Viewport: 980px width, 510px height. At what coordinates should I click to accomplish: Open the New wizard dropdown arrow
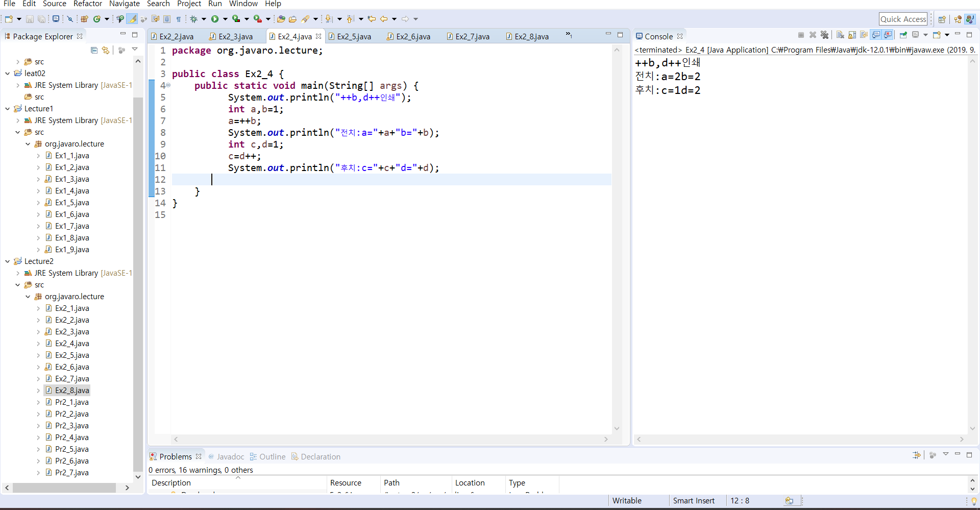click(19, 19)
